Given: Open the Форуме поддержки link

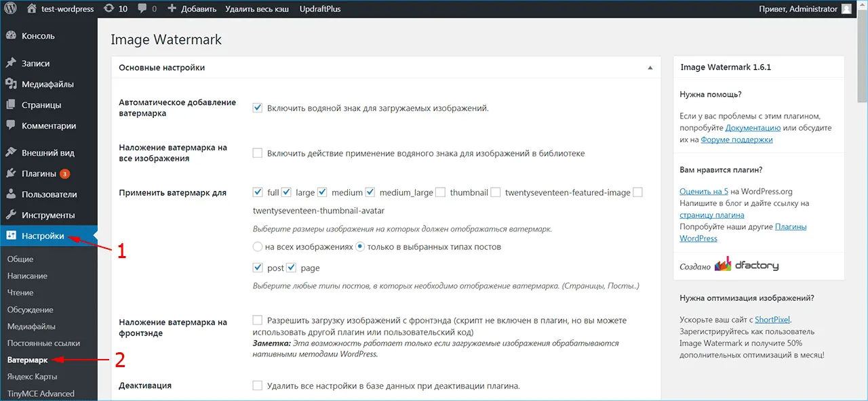Looking at the screenshot, I should tap(736, 140).
